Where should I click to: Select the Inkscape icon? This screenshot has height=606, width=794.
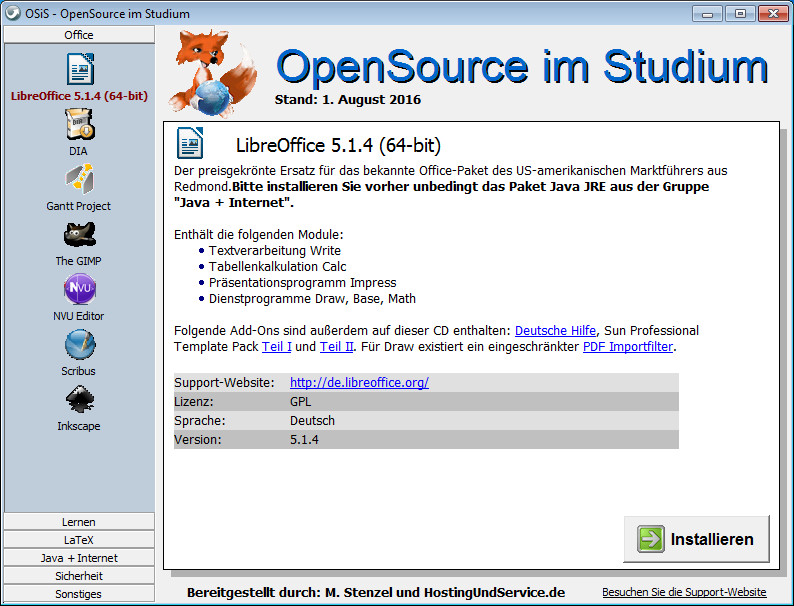click(80, 399)
